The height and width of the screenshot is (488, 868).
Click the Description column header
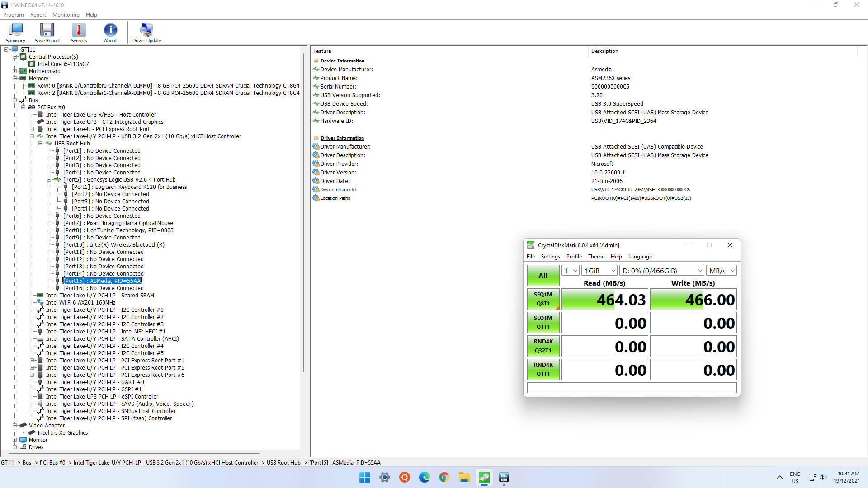[x=723, y=51]
